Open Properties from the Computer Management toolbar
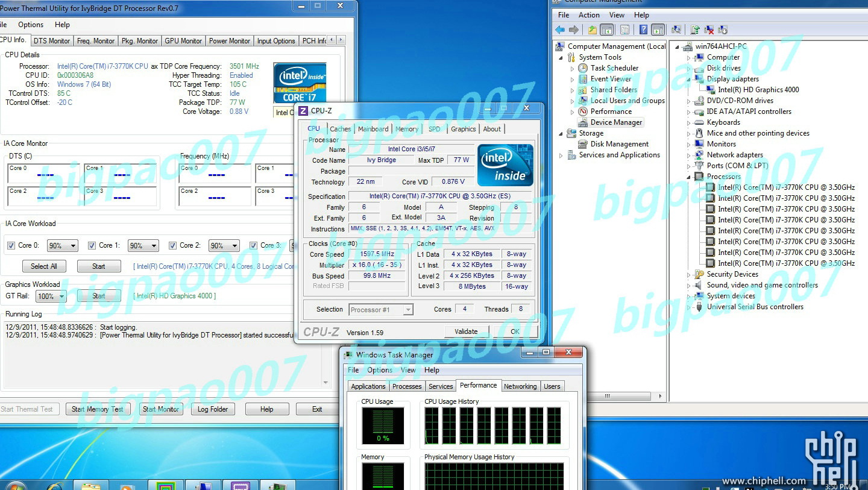This screenshot has height=490, width=868. (x=624, y=30)
